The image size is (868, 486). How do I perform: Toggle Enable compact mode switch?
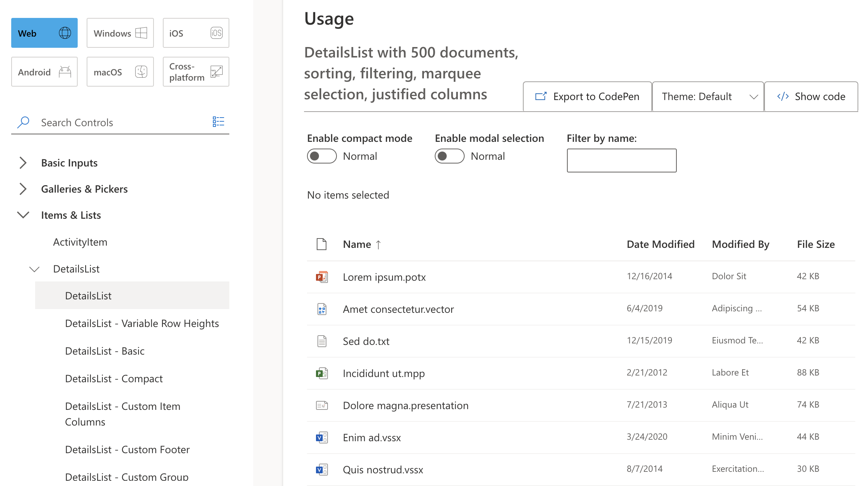point(322,156)
